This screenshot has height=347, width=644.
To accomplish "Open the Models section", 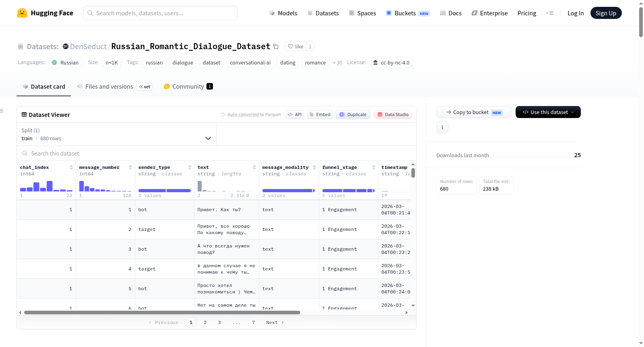I will 283,13.
